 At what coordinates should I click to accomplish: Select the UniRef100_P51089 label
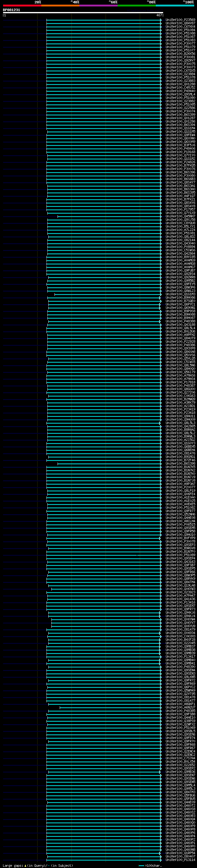(x=180, y=555)
